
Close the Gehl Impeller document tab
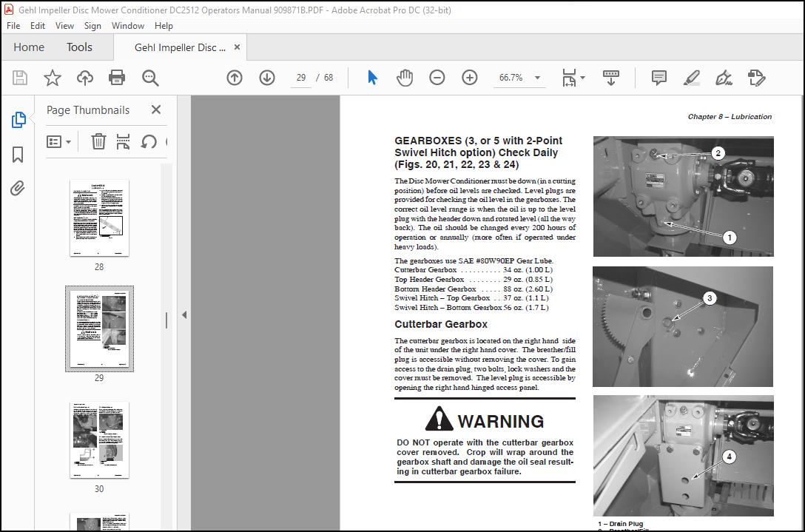(238, 47)
